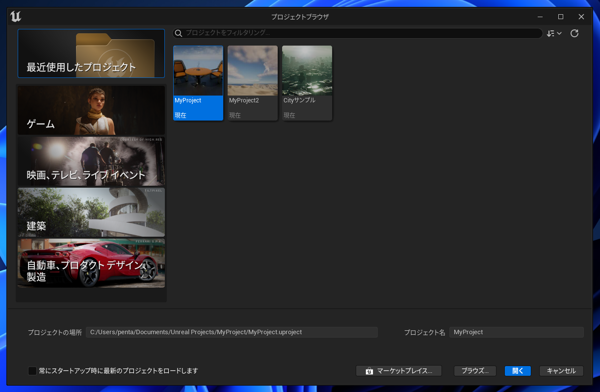Select the 最近使用したプロジェクト category
Image resolution: width=600 pixels, height=392 pixels.
pyautogui.click(x=91, y=54)
